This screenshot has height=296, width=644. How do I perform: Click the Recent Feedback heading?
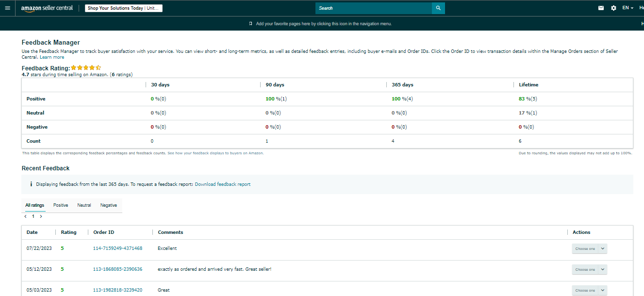coord(46,168)
